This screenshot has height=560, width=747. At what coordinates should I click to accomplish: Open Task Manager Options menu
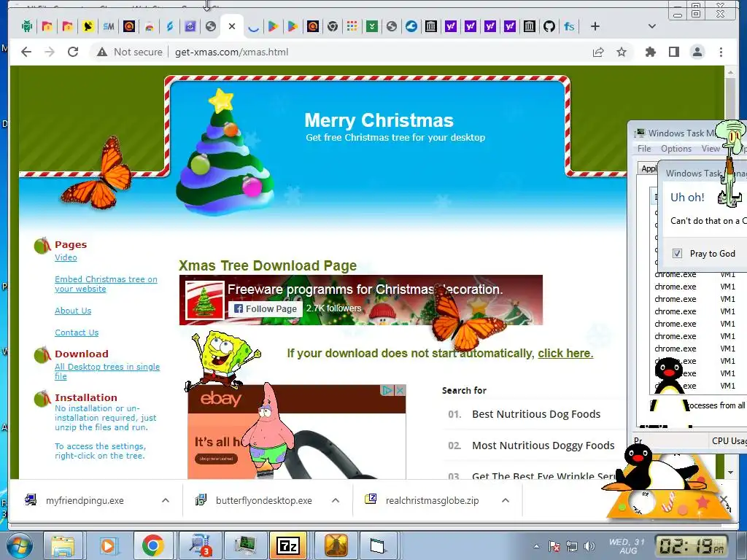[x=676, y=149]
